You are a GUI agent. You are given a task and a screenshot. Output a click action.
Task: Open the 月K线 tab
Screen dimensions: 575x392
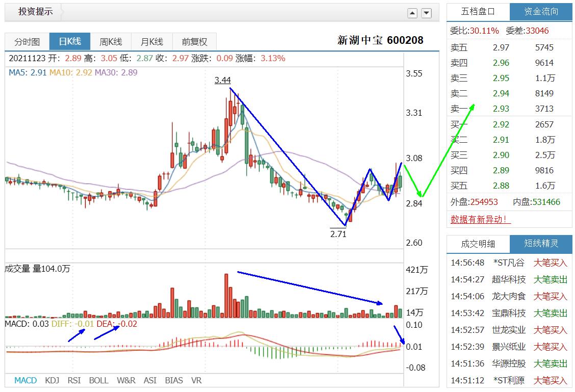click(152, 42)
